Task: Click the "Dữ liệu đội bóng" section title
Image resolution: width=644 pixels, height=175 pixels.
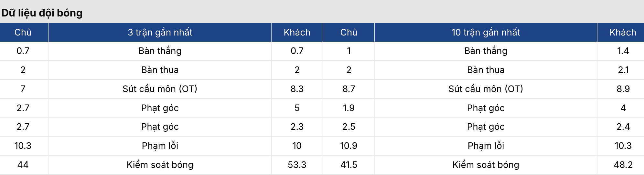Action: pyautogui.click(x=42, y=13)
